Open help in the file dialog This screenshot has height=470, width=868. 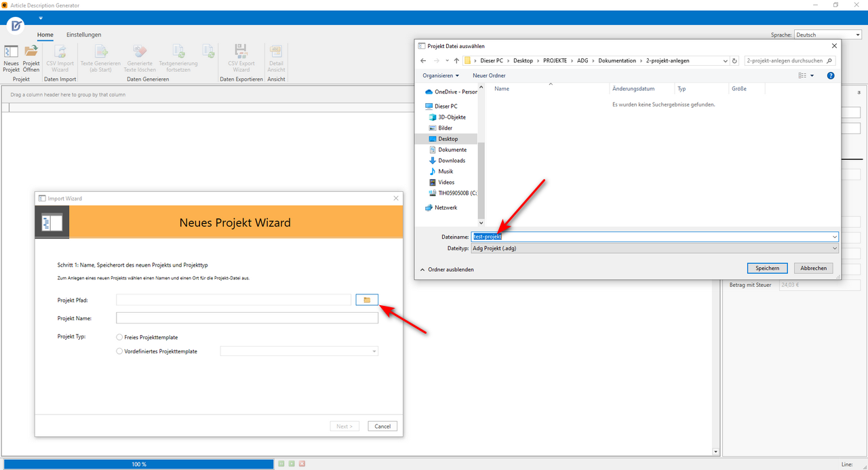point(831,75)
